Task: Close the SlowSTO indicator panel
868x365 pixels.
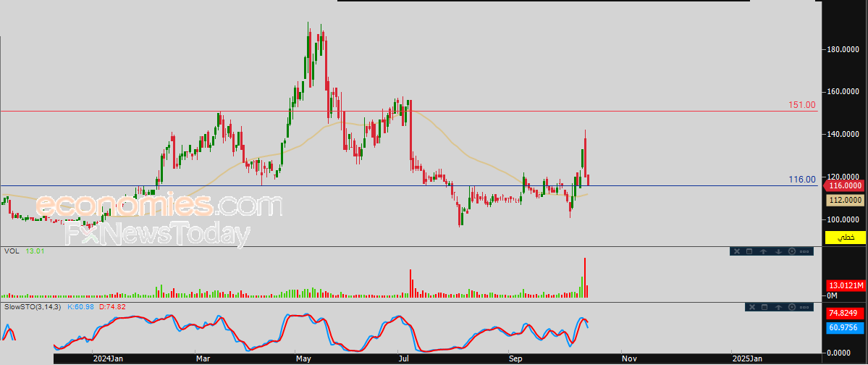Action: 751,307
